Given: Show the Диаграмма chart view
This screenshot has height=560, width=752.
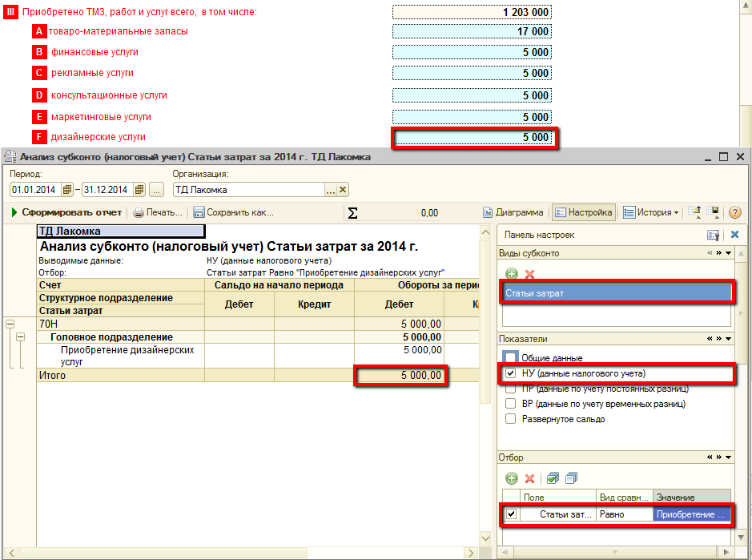Looking at the screenshot, I should click(513, 212).
